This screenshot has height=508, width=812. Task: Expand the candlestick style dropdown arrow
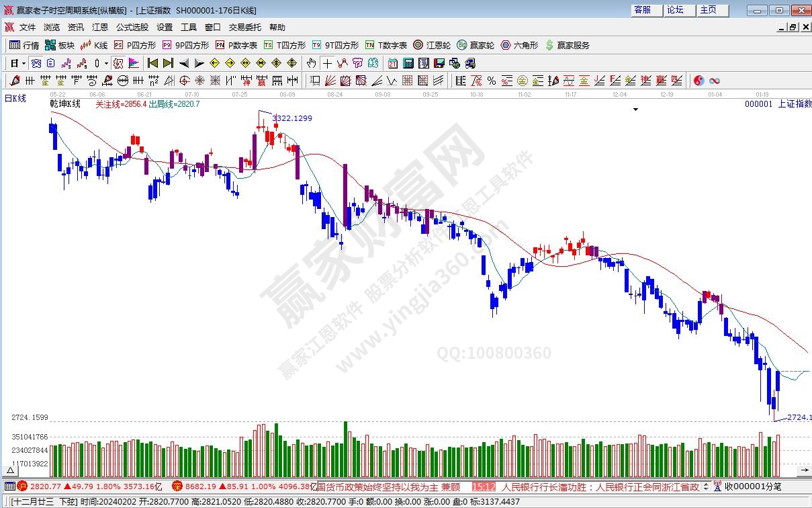point(106,63)
